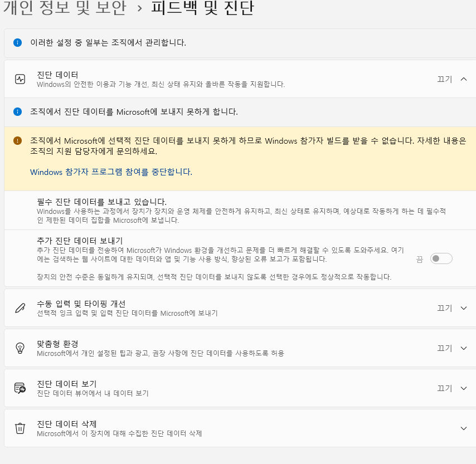Click the pen icon for 수동 입력 및 타이핑 개선
The image size is (476, 464).
pos(20,308)
